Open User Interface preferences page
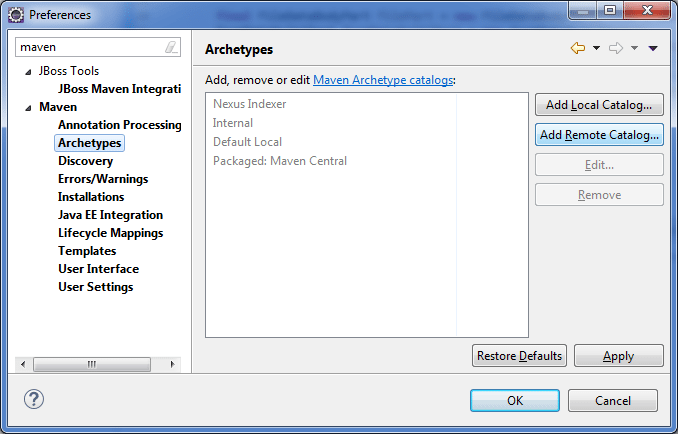Viewport: 678px width, 434px height. tap(99, 269)
